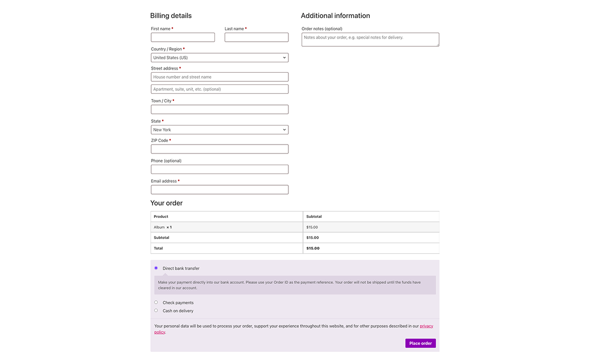Click the Apartment, suite, unit field

[x=219, y=89]
